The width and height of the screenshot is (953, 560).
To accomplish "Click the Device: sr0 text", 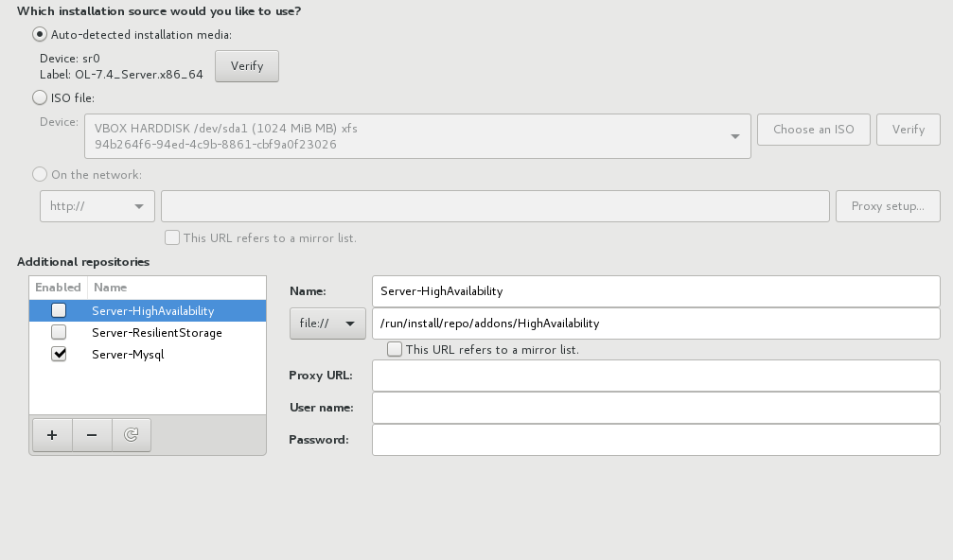I will click(x=70, y=59).
